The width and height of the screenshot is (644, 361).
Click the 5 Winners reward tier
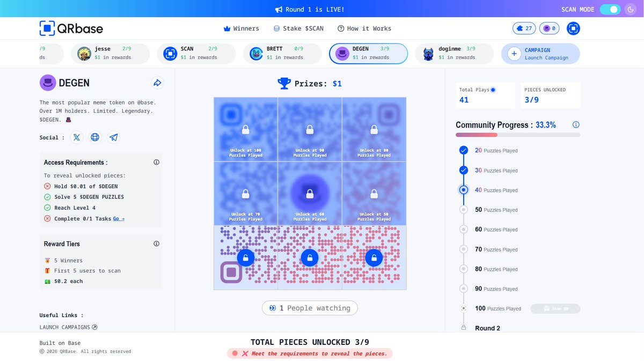tap(63, 260)
